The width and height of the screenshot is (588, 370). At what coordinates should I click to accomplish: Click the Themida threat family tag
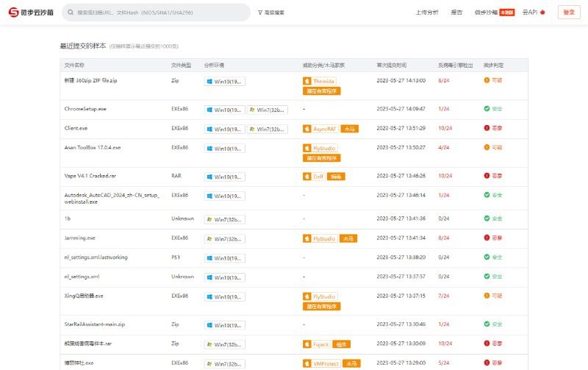pos(323,81)
